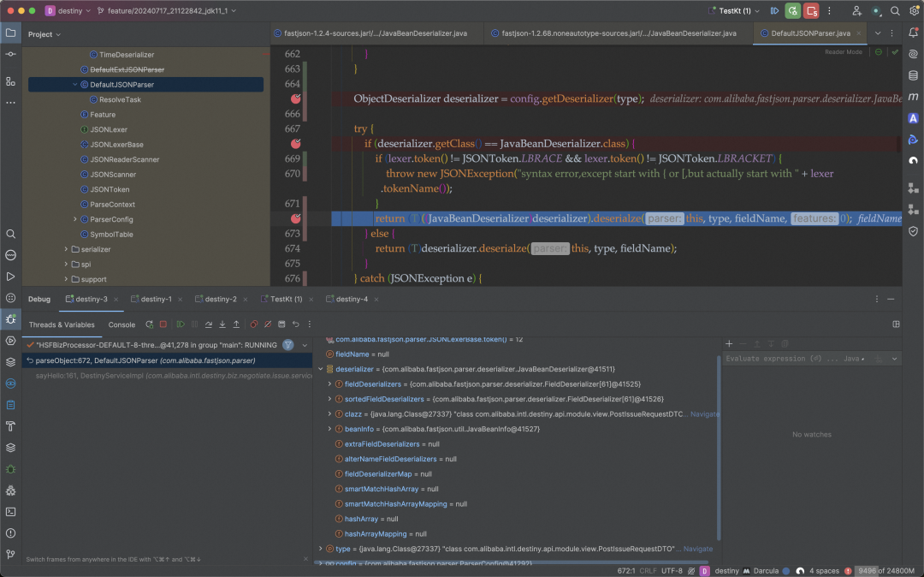
Task: Toggle breakpoint on line 672
Action: (296, 218)
